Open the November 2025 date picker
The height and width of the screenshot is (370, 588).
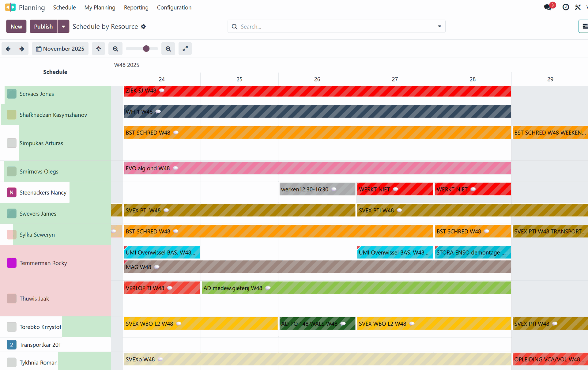point(60,48)
